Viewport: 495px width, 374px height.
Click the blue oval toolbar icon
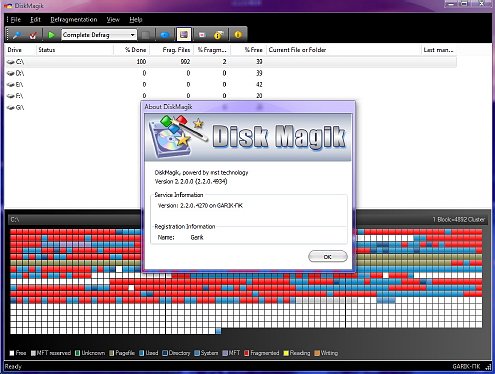[x=165, y=35]
